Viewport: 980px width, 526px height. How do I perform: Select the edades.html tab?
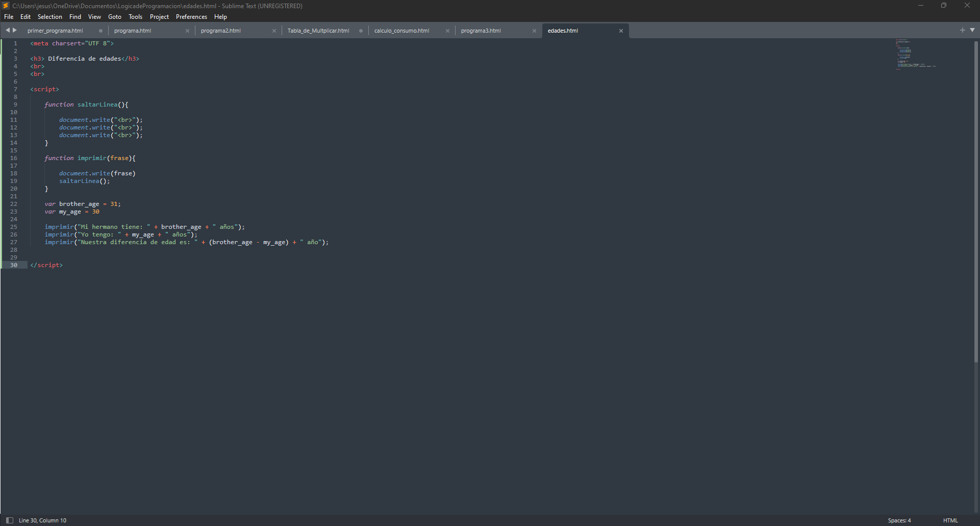(x=563, y=31)
